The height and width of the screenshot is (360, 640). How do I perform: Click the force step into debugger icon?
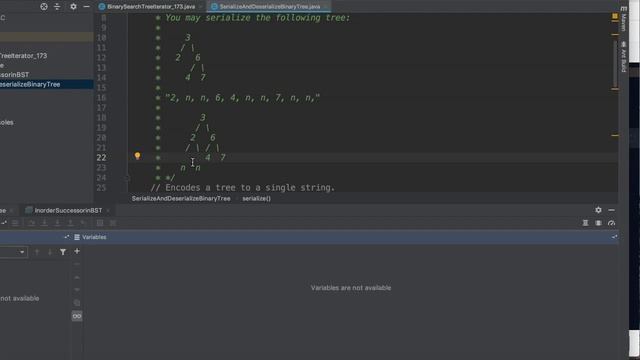[x=58, y=223]
